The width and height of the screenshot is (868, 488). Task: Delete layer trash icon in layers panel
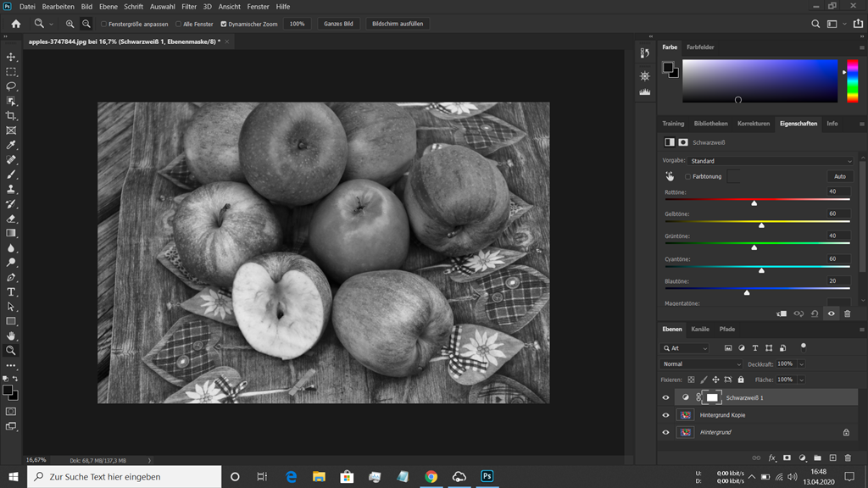point(848,457)
